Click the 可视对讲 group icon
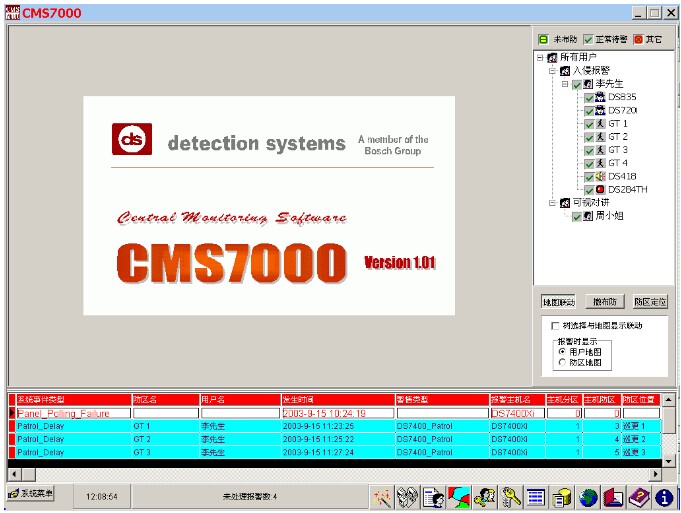Image resolution: width=681 pixels, height=513 pixels. point(565,203)
